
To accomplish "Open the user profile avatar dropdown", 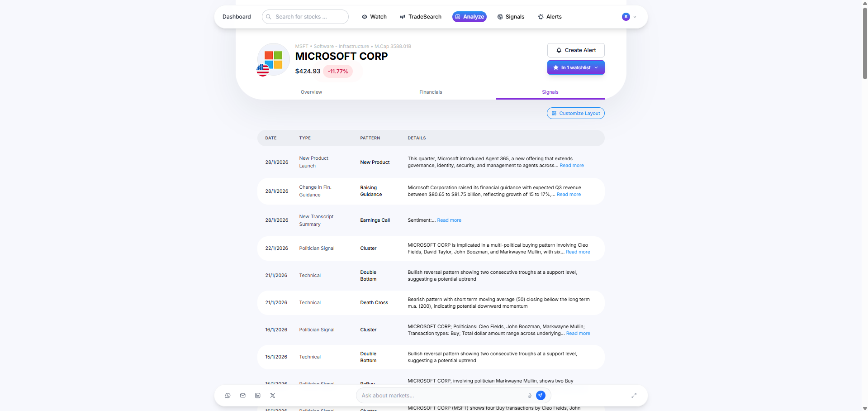I will tap(629, 17).
